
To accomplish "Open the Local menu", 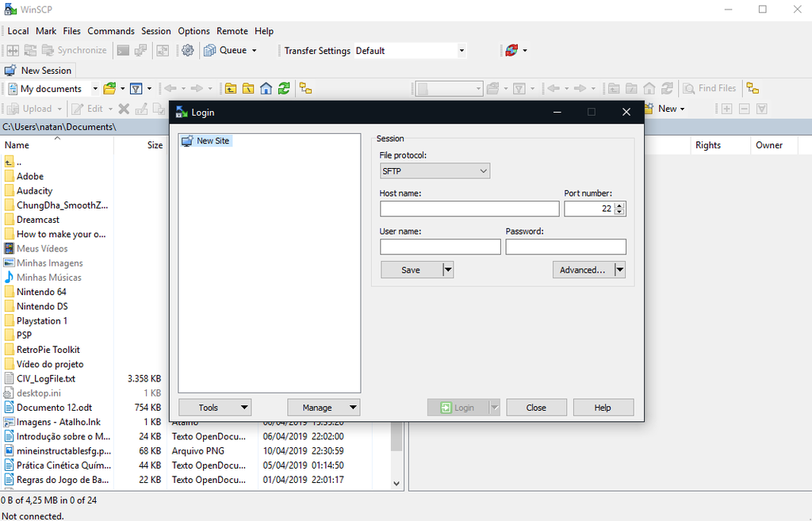I will pos(18,31).
